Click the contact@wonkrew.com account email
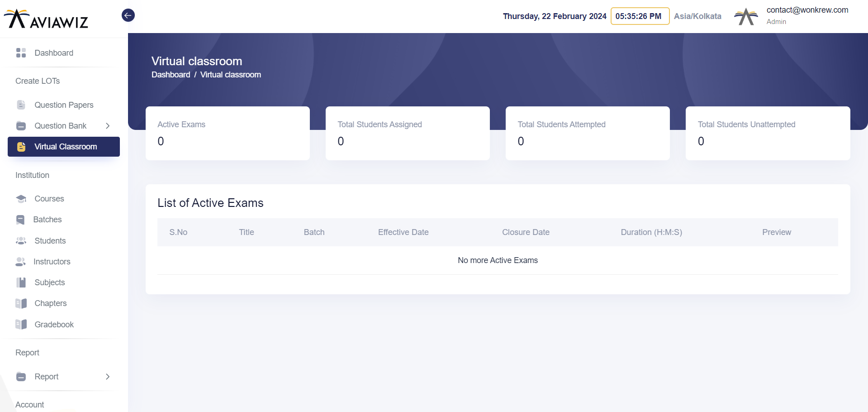The height and width of the screenshot is (412, 868). pyautogui.click(x=807, y=10)
